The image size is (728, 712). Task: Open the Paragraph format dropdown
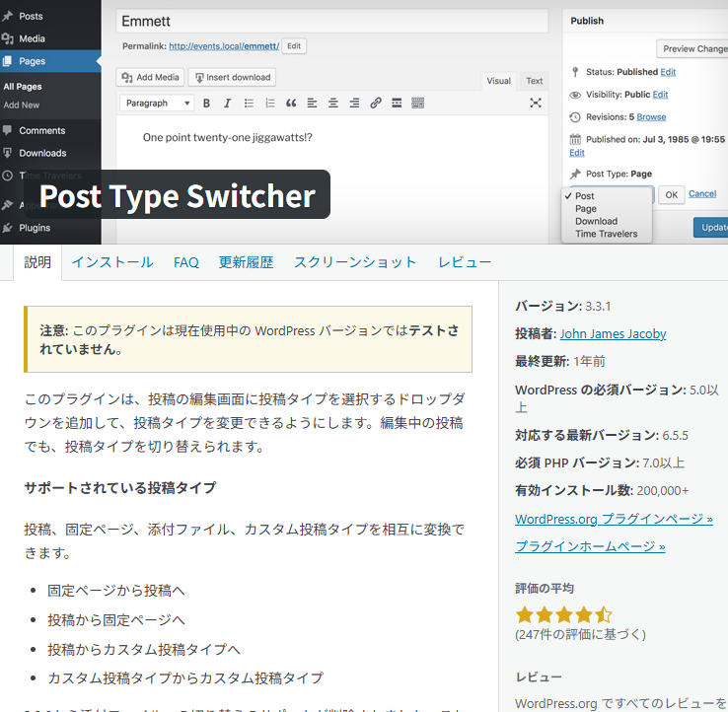tap(158, 103)
